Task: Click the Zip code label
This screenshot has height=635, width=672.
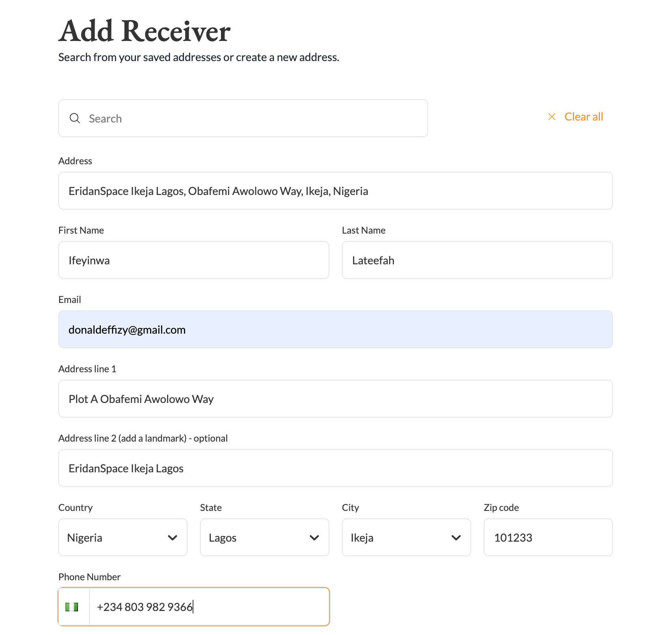Action: pyautogui.click(x=501, y=507)
